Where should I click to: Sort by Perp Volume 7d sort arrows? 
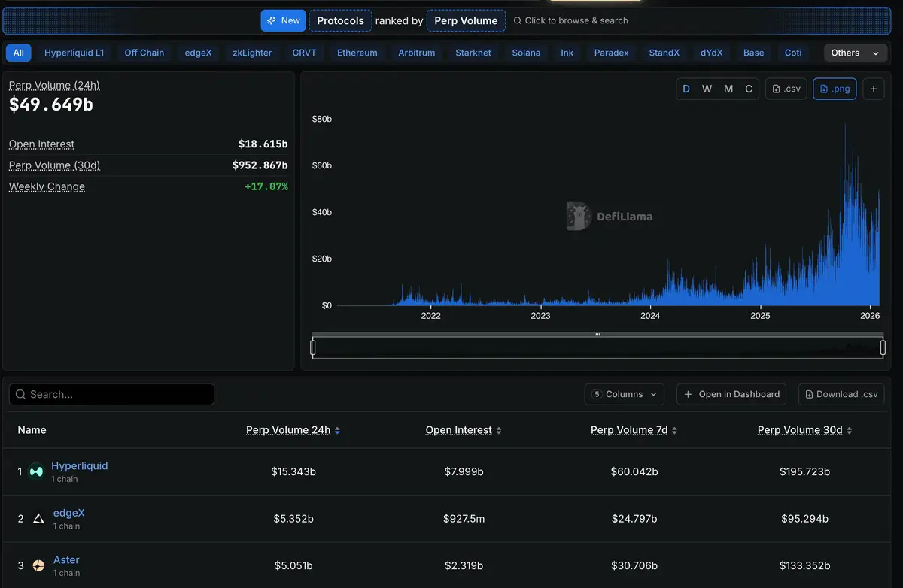tap(674, 431)
